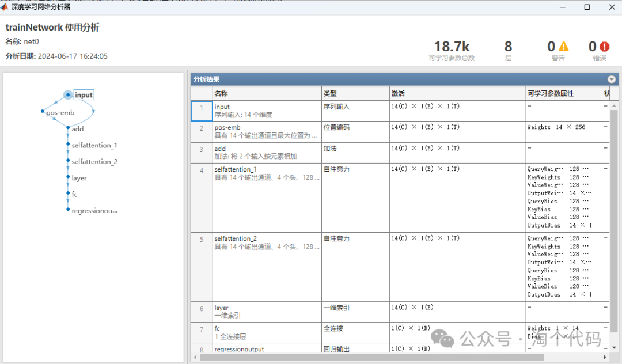
Task: Select the selfattention_1 node in the diagram
Action: [x=95, y=145]
